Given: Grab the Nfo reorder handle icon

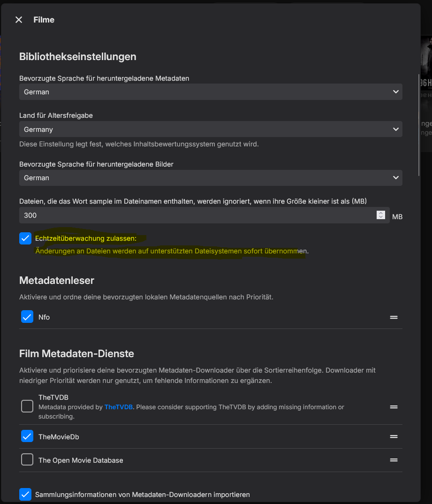Looking at the screenshot, I should pyautogui.click(x=394, y=317).
